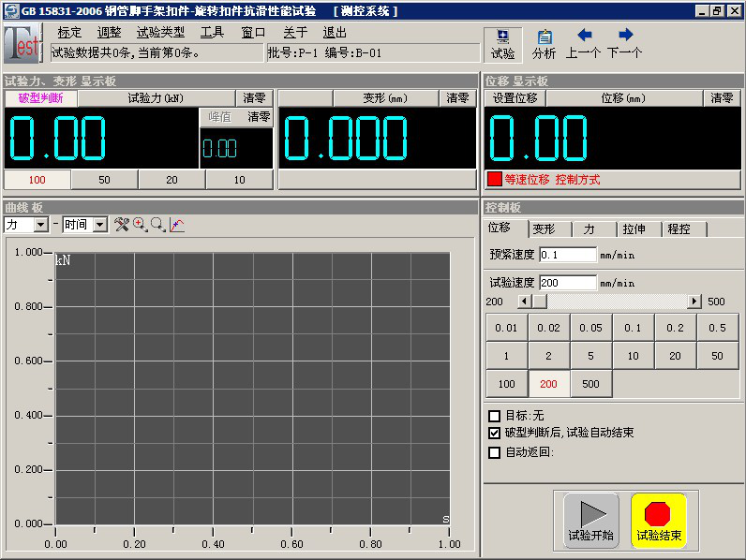Toggle the 自动返回 checkbox
Screen dimensions: 746x560
pos(495,452)
